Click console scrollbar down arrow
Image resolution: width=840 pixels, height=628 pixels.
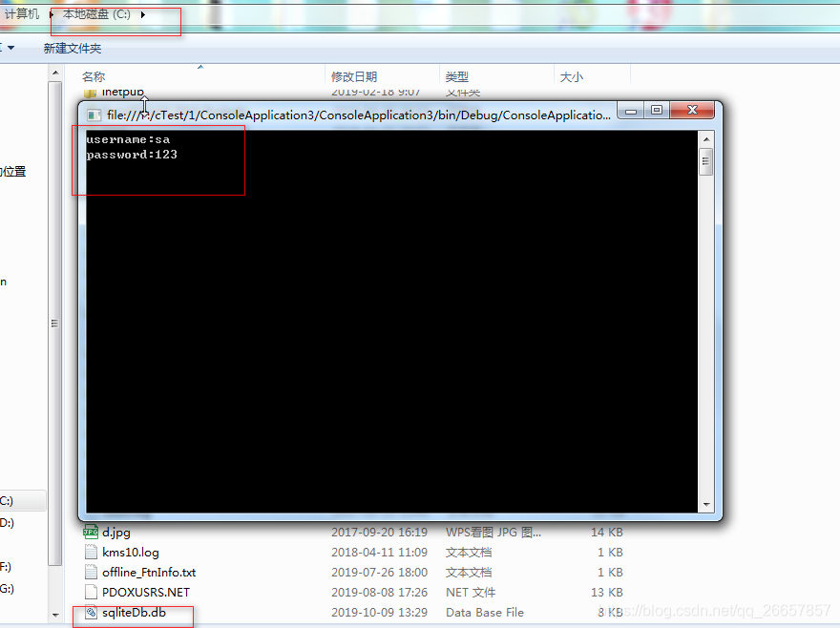[706, 504]
